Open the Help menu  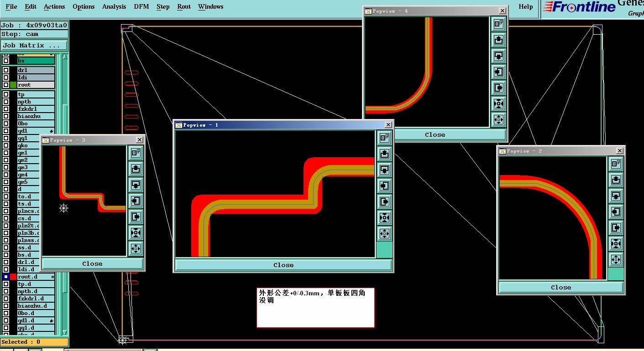coord(526,6)
